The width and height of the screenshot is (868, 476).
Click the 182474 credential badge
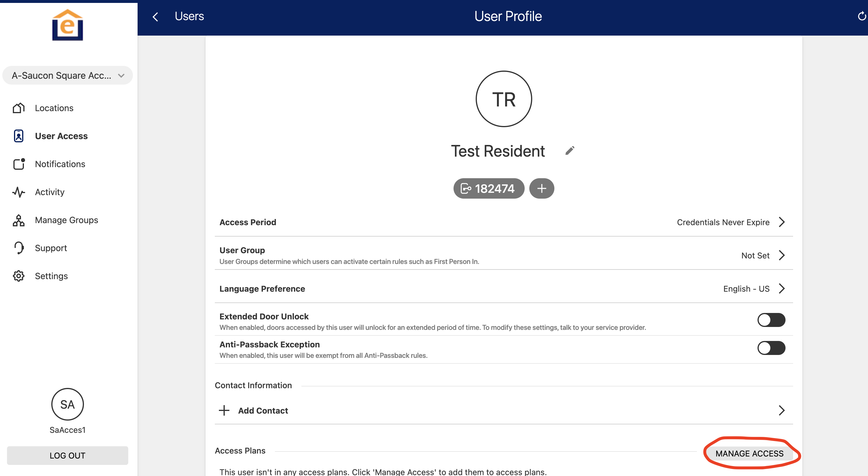[x=488, y=188]
